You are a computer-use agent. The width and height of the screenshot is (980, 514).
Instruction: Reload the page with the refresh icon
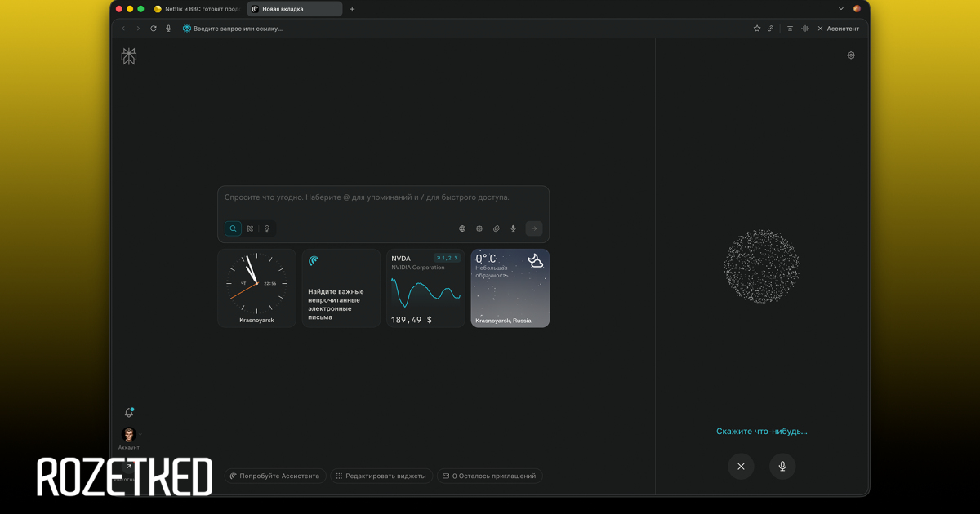(x=153, y=29)
